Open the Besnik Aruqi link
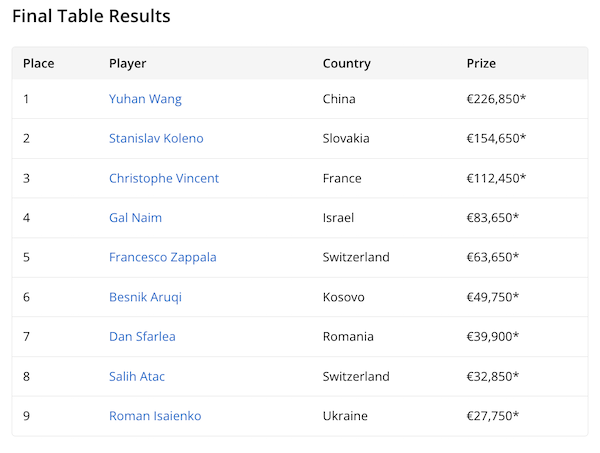The height and width of the screenshot is (453, 600). (x=145, y=297)
